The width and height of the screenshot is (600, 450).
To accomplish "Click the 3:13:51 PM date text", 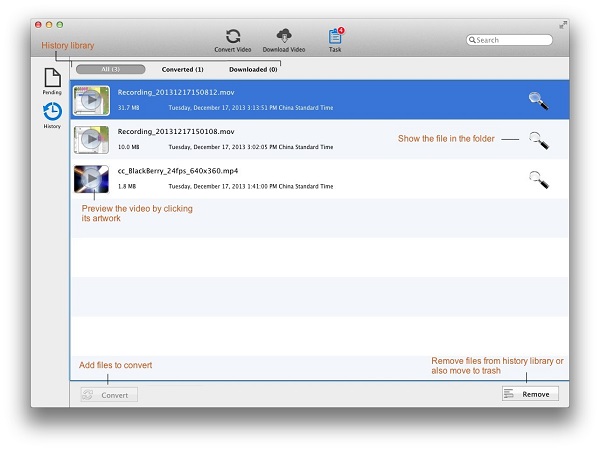I will tap(251, 108).
